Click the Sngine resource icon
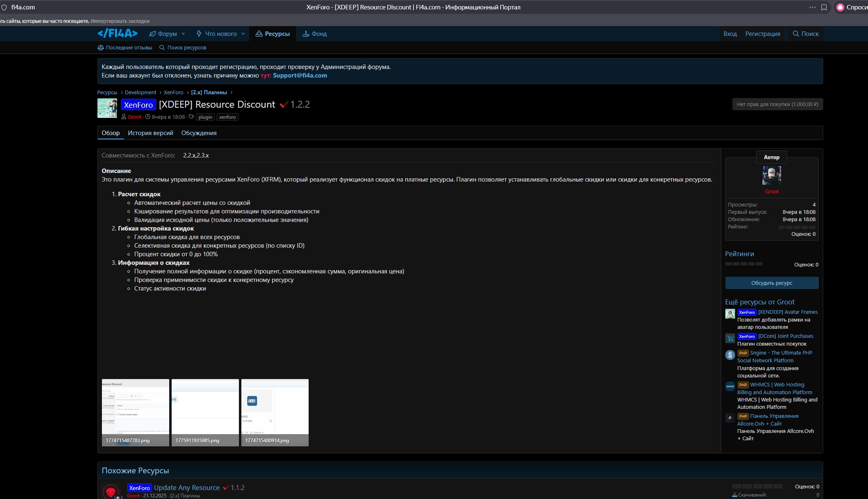This screenshot has width=868, height=499. point(730,355)
